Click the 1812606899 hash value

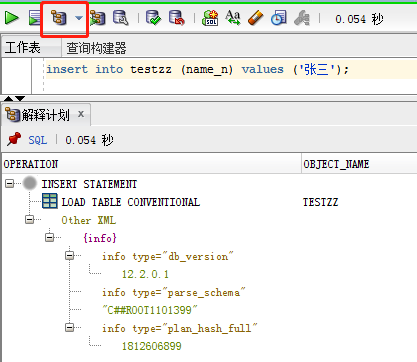(x=152, y=346)
